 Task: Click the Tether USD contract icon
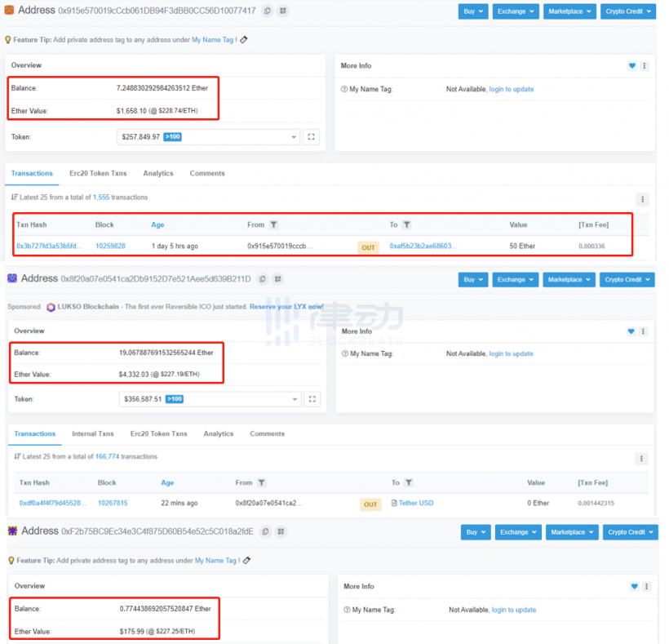pyautogui.click(x=394, y=503)
